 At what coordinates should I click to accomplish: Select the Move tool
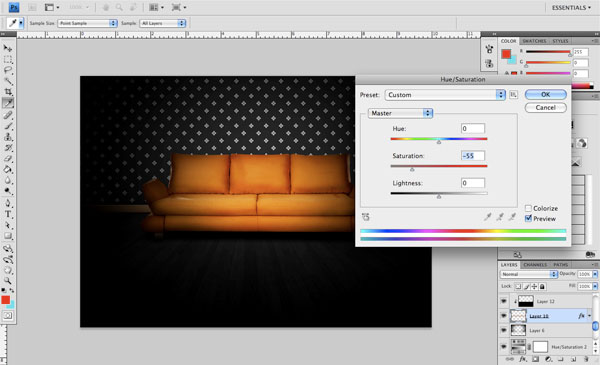click(8, 48)
